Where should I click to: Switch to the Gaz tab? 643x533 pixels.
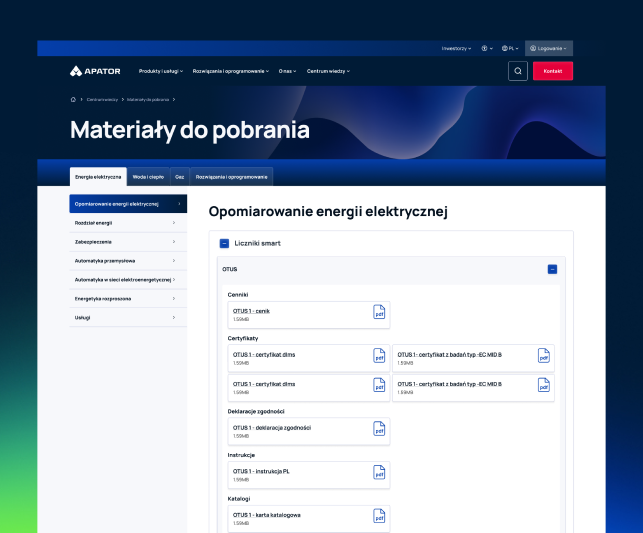coord(180,177)
